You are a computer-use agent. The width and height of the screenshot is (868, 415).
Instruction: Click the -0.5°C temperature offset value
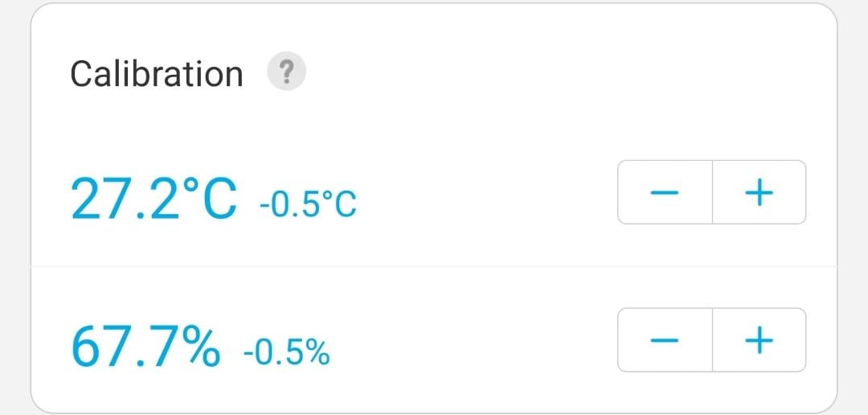coord(308,204)
